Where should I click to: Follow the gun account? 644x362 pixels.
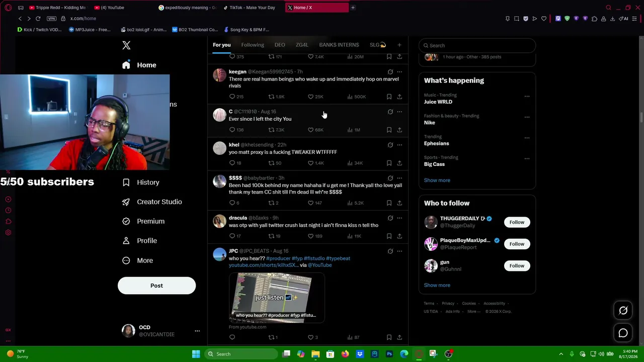[517, 265]
